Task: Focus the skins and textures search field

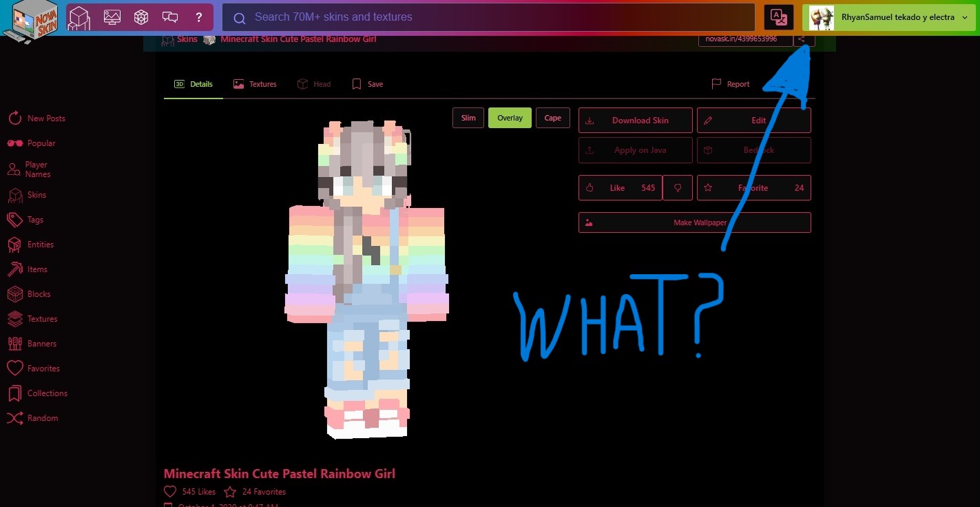Action: [489, 17]
